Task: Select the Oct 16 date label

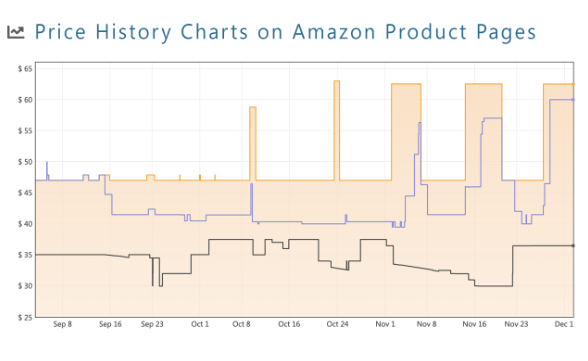Action: pyautogui.click(x=289, y=324)
